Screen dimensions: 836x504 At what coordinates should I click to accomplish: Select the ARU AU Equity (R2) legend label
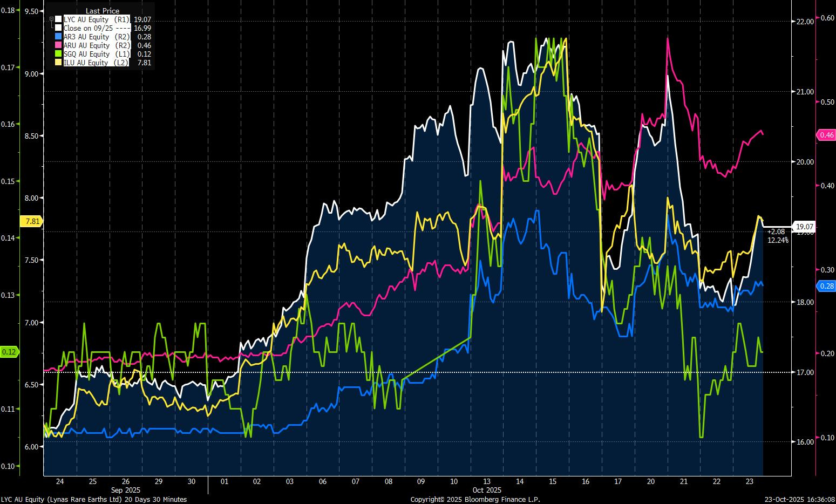click(x=97, y=45)
